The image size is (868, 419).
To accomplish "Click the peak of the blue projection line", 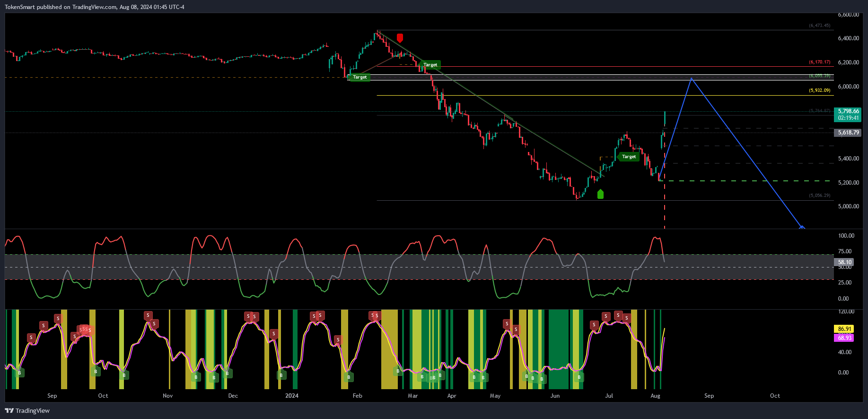I will point(692,79).
